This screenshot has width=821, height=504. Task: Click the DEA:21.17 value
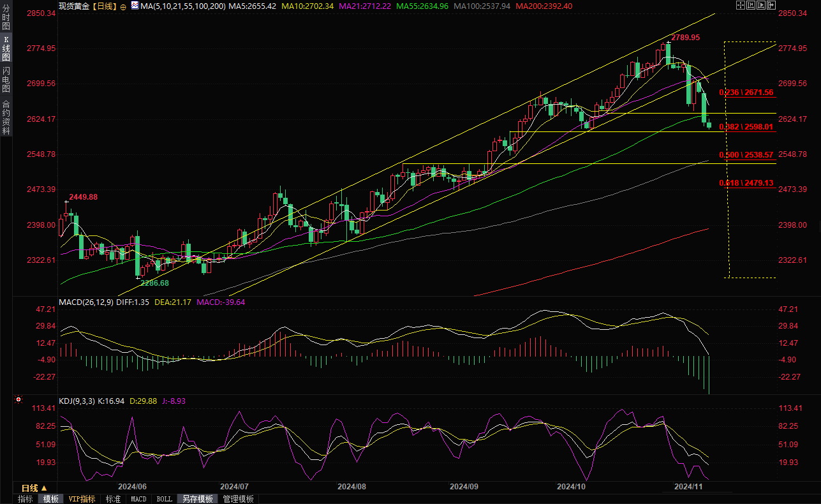pos(174,302)
